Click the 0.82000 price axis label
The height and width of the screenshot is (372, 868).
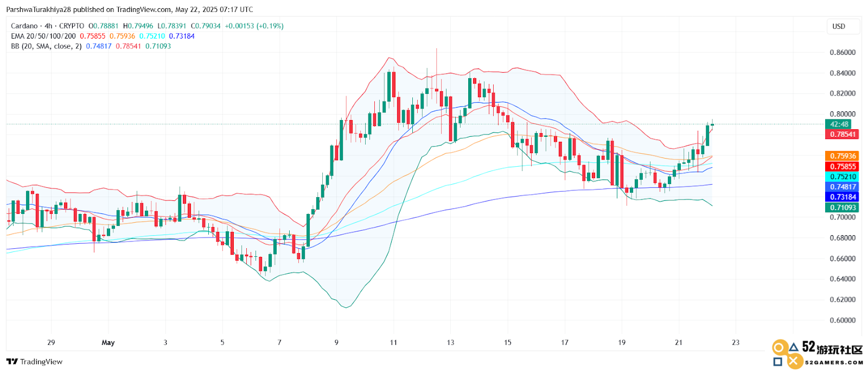(x=843, y=93)
